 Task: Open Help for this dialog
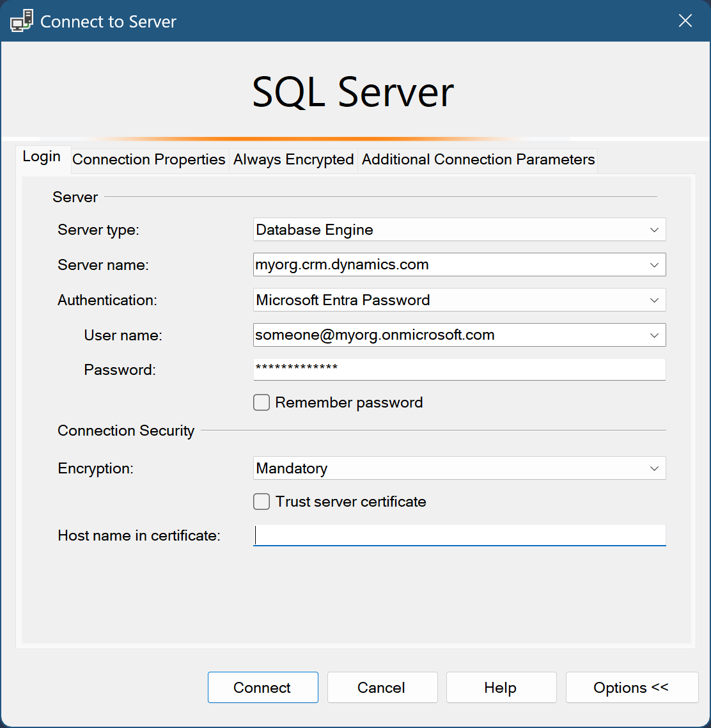pos(501,688)
